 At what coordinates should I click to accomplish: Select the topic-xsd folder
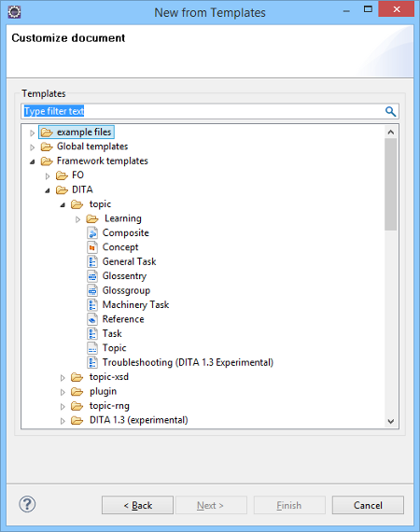109,377
